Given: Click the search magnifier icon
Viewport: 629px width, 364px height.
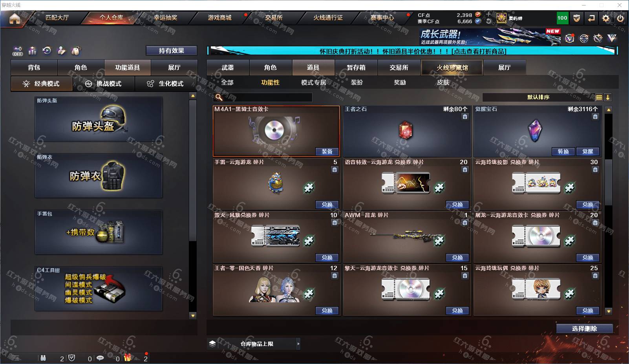Looking at the screenshot, I should pos(219,97).
